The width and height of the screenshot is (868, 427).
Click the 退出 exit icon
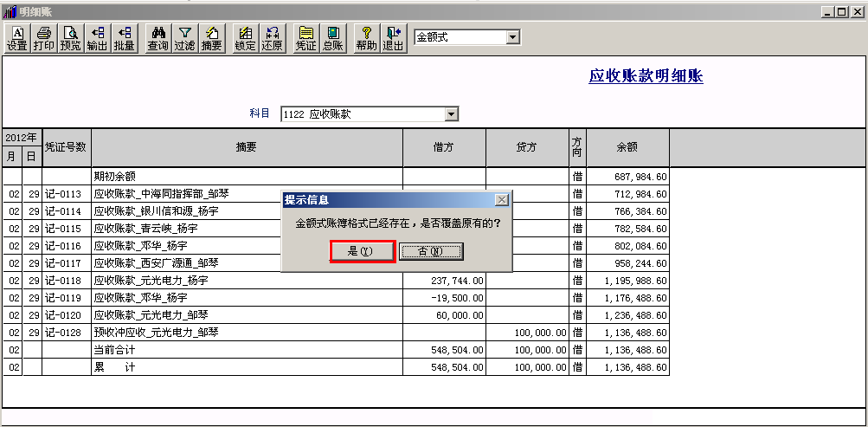pos(393,38)
